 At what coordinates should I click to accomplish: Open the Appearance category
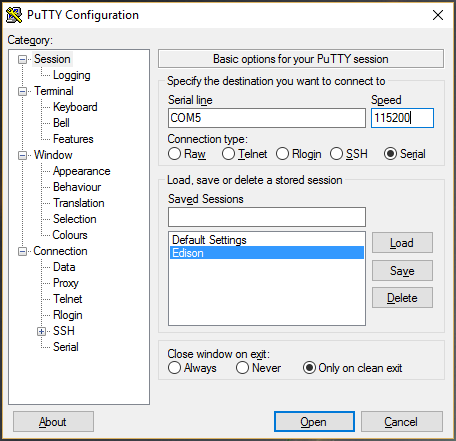(81, 171)
